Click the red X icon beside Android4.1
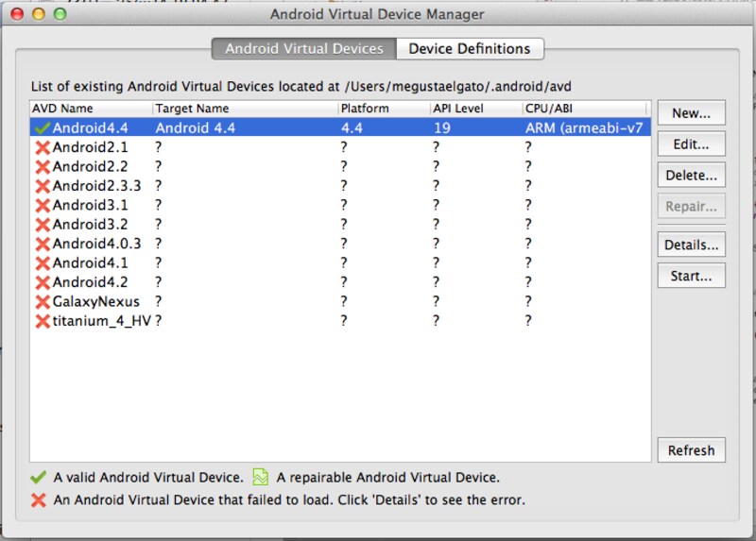 click(42, 263)
